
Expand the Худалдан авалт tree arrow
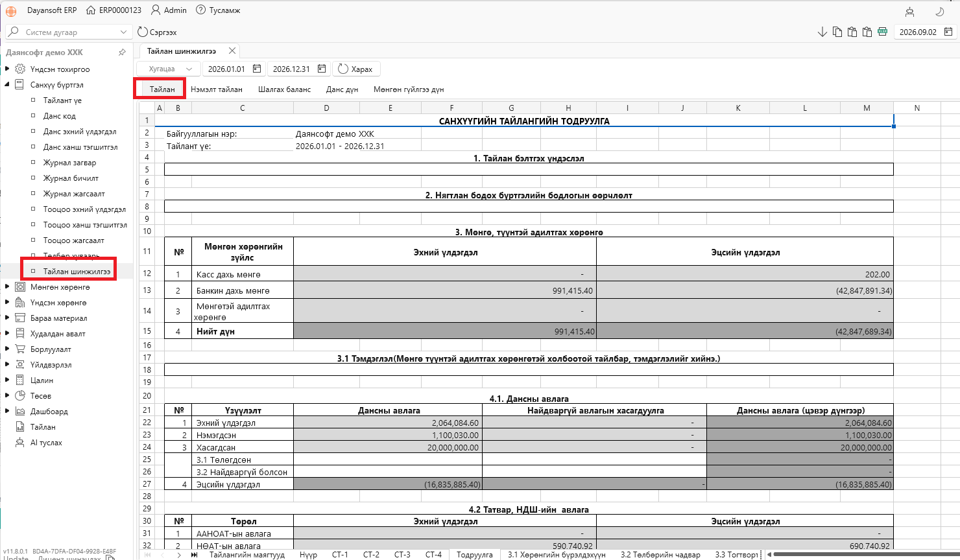coord(7,333)
